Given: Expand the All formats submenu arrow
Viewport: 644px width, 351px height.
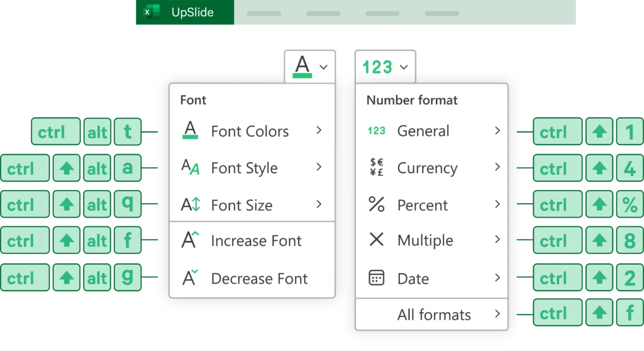Looking at the screenshot, I should click(x=497, y=314).
